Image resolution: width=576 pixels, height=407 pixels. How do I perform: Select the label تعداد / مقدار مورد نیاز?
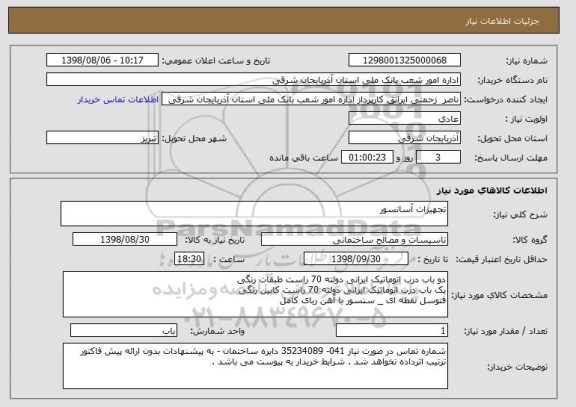click(x=506, y=331)
